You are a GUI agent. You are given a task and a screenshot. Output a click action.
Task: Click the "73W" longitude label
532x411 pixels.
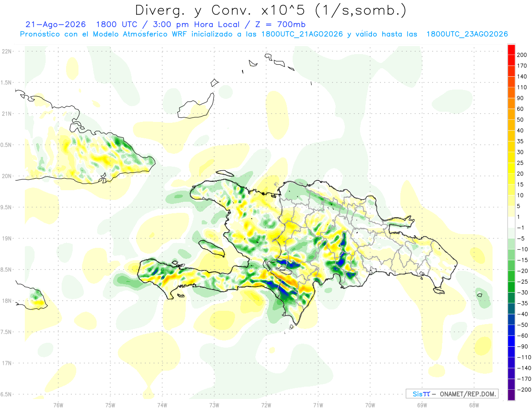[214, 405]
